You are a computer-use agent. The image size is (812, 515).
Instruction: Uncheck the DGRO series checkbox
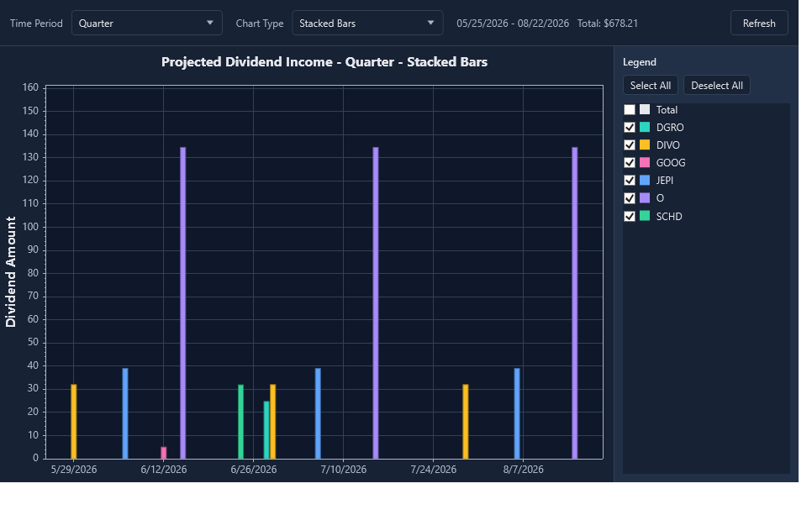click(630, 128)
